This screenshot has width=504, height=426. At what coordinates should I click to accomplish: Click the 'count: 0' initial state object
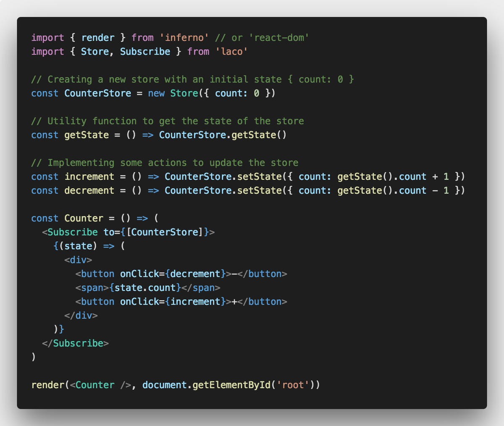[238, 93]
